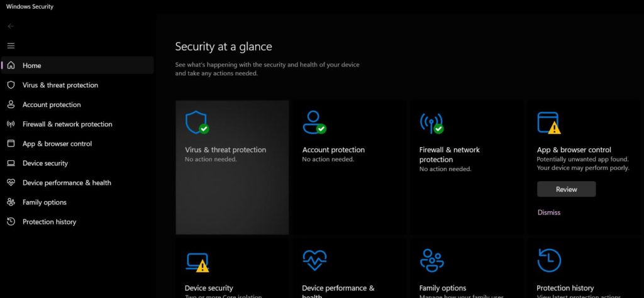Click the Protection history clock icon tile
The height and width of the screenshot is (298, 644).
[548, 260]
